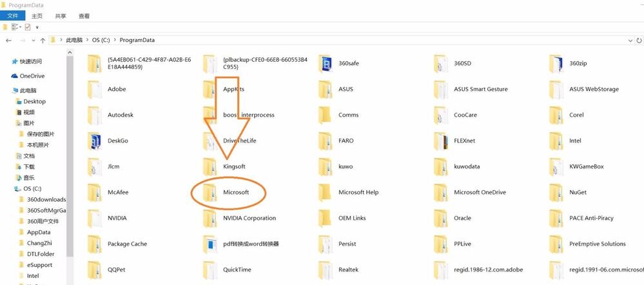Screen dimensions: 644x285
Task: Click OS (C:) in the address breadcrumb
Action: (x=101, y=40)
